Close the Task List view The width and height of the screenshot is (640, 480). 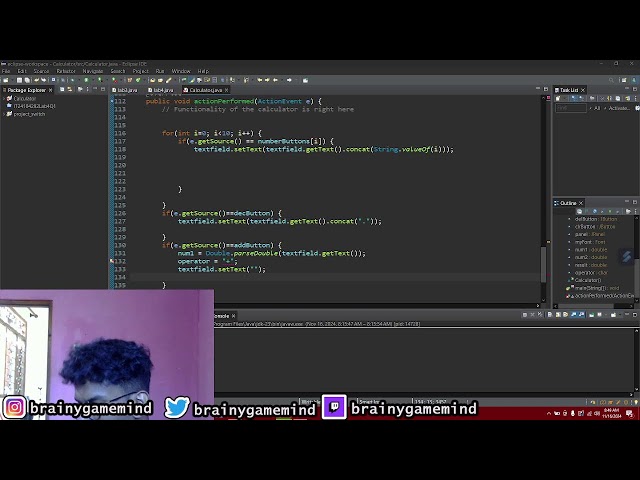point(583,90)
